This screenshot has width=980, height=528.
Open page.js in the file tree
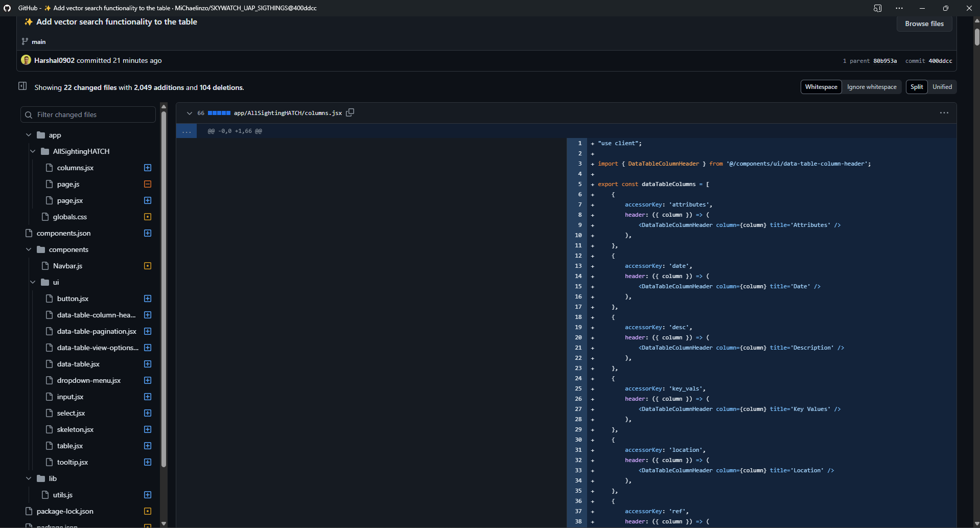68,184
